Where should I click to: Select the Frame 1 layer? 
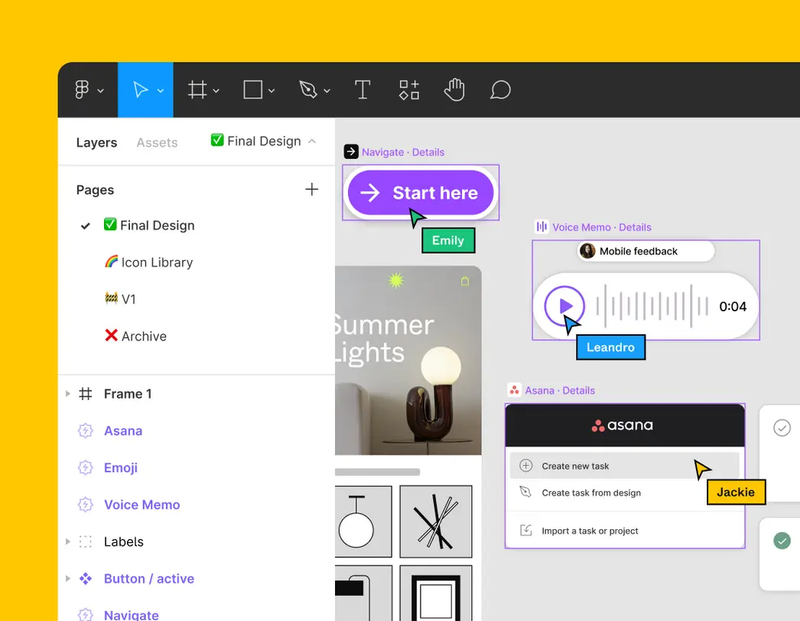tap(128, 394)
